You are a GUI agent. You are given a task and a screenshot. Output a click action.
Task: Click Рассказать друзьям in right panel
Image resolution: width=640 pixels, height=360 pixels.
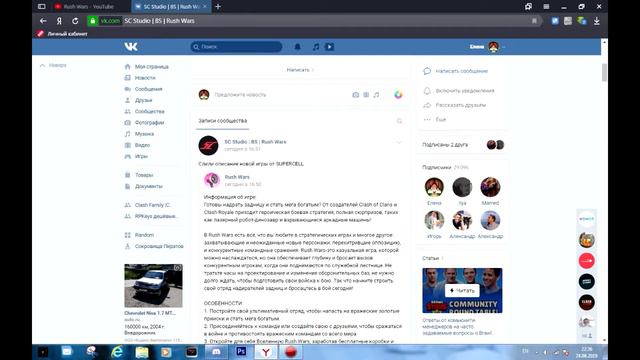click(460, 105)
